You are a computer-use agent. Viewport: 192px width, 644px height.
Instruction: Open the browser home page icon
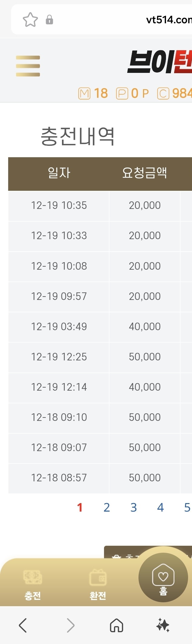click(116, 625)
